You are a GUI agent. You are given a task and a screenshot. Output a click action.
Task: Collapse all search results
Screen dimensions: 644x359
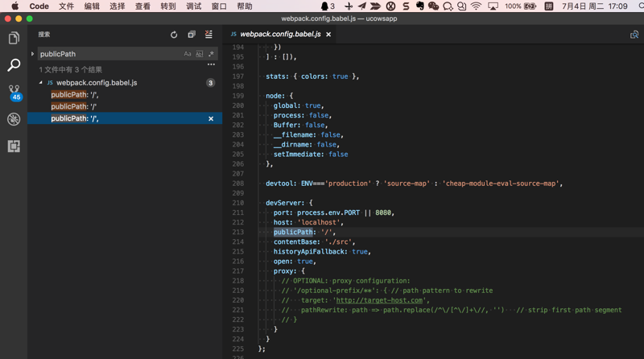(x=192, y=35)
